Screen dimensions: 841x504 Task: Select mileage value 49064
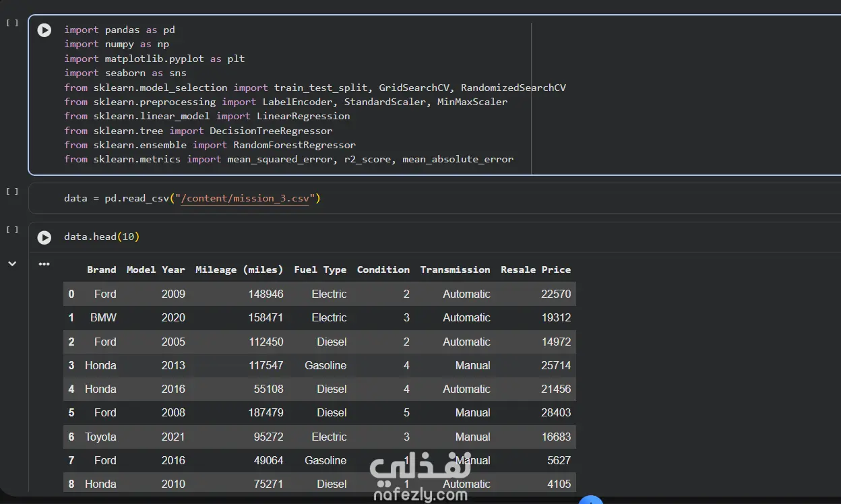tap(269, 460)
